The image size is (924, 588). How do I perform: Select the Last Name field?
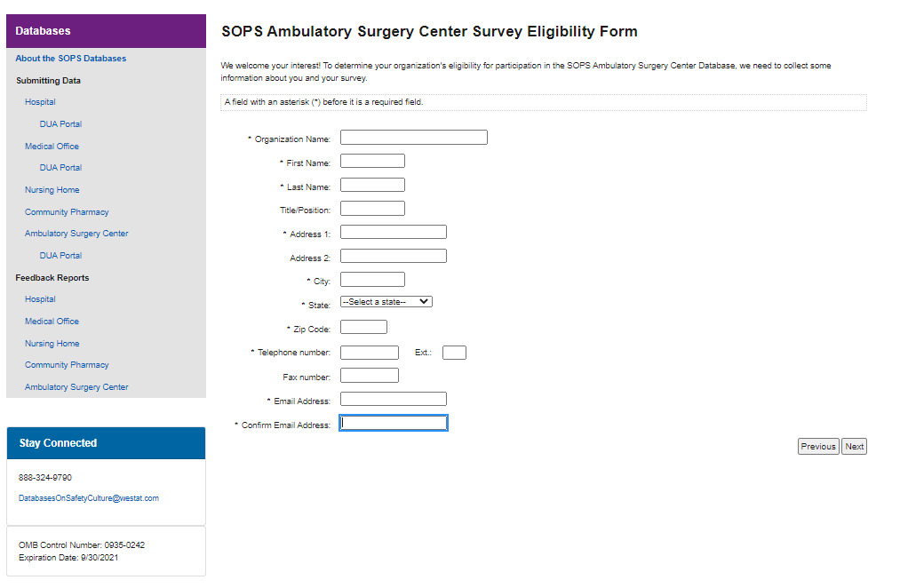click(x=372, y=185)
